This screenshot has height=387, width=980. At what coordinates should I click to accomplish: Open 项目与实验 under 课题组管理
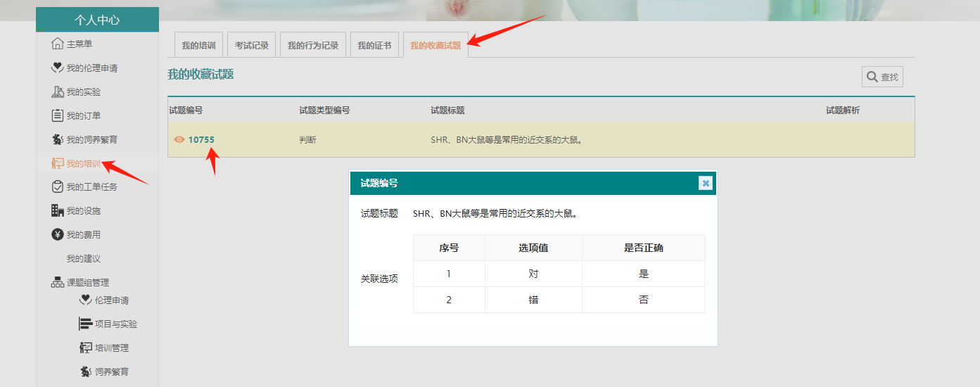[x=115, y=324]
